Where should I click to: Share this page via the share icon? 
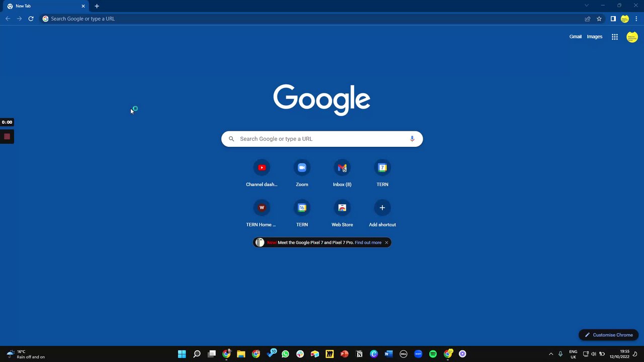click(587, 19)
